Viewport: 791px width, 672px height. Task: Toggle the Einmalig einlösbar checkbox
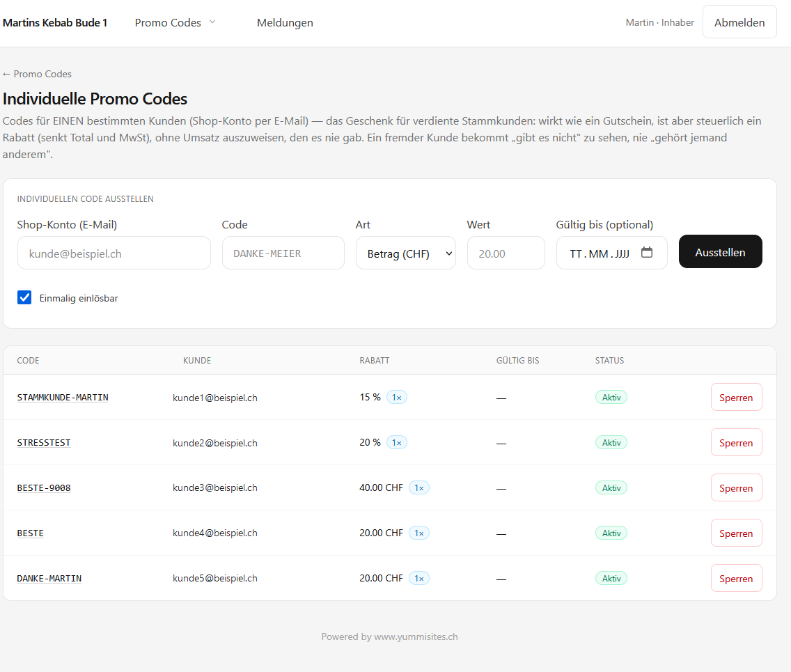pyautogui.click(x=24, y=297)
